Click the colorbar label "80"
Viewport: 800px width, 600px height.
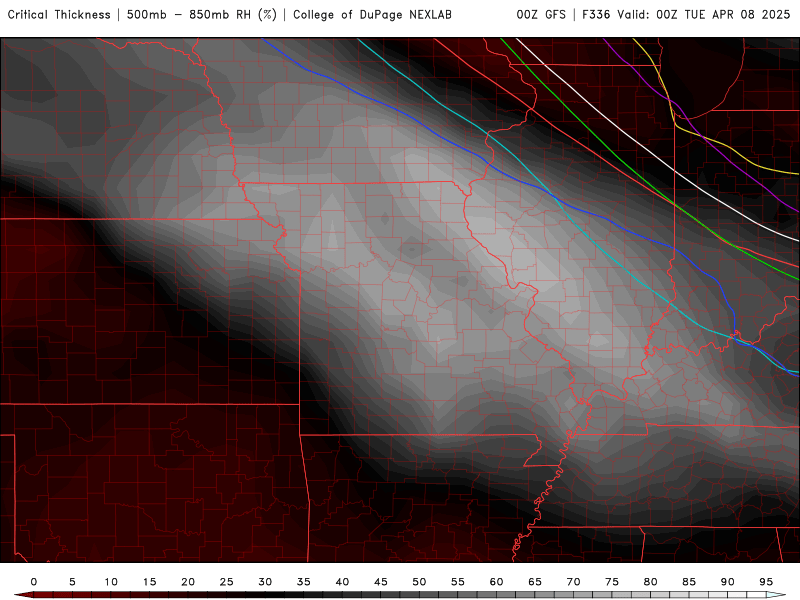pos(651,582)
